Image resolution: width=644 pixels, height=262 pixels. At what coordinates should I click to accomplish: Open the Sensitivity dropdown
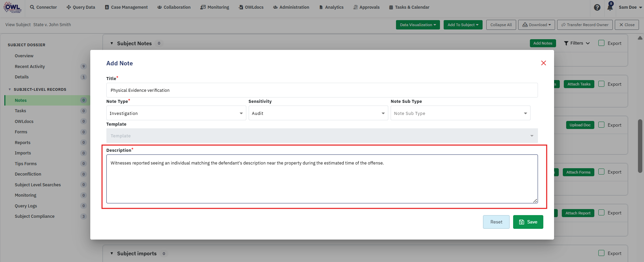[318, 113]
